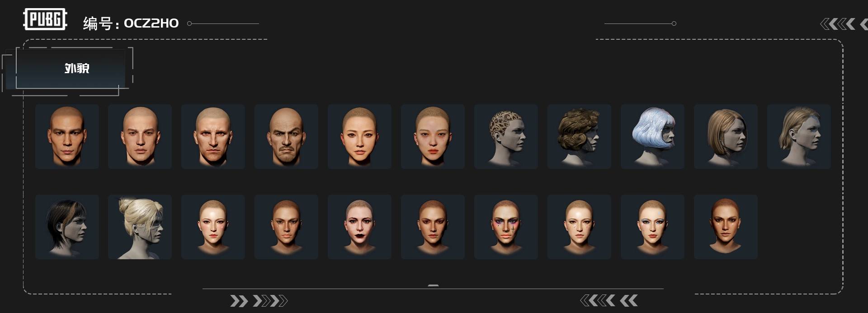Select first bald male face with tan skin

tap(67, 136)
